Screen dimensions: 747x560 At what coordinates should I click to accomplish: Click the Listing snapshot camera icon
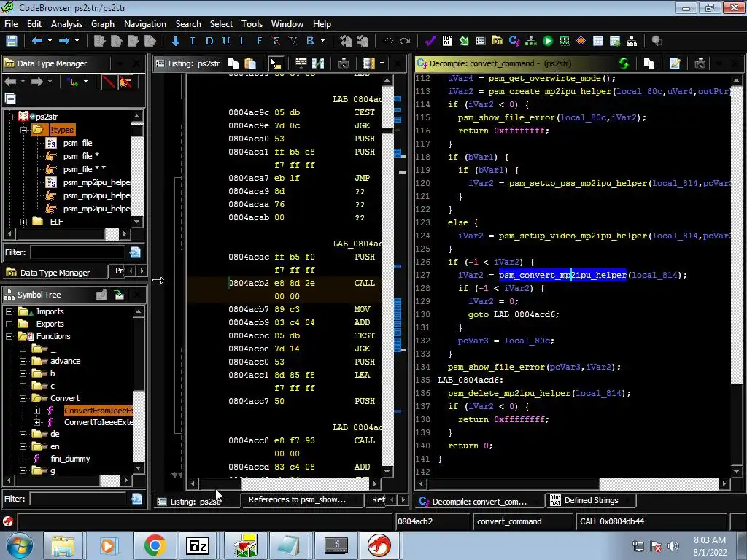(344, 63)
